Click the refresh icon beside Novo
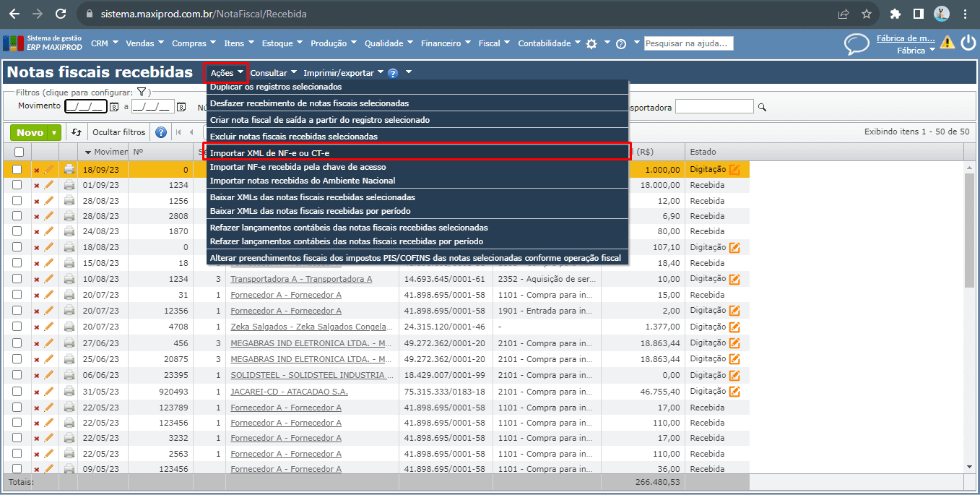This screenshot has height=495, width=980. point(77,132)
